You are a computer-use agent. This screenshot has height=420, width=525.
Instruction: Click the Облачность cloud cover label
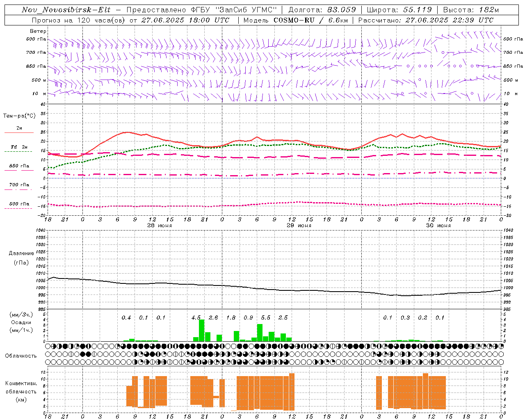point(21,356)
